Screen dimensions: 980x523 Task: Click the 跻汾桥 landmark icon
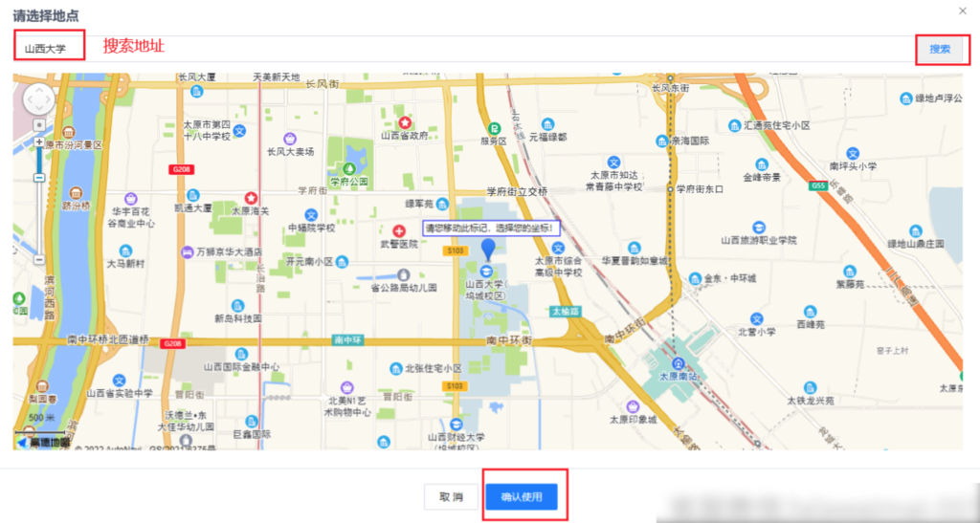pos(77,192)
